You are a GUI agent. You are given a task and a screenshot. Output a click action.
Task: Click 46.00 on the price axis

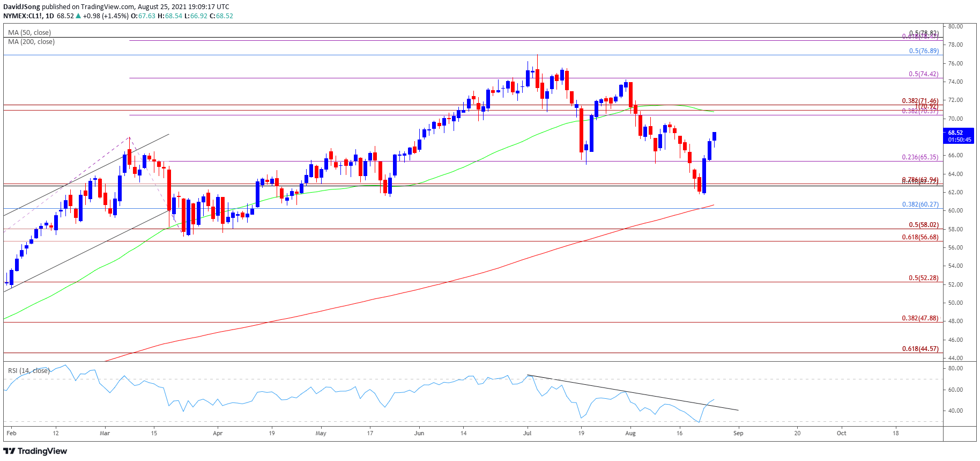tap(955, 340)
